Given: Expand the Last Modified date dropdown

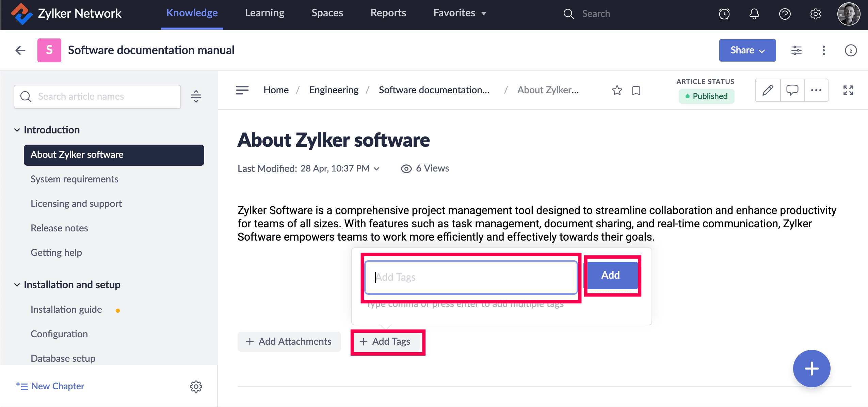Looking at the screenshot, I should coord(376,169).
